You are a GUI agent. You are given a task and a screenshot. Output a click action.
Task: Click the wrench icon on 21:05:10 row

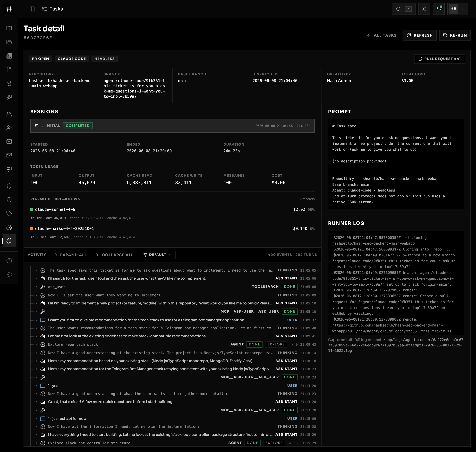click(43, 311)
